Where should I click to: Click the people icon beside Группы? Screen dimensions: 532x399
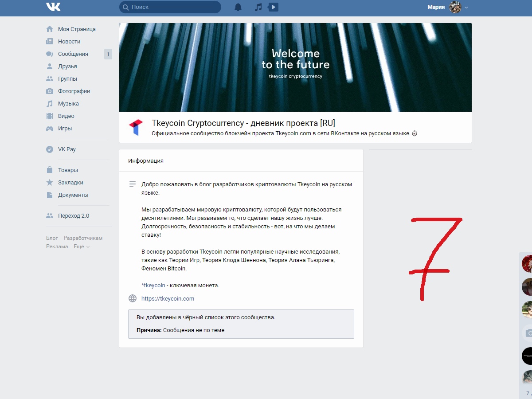click(50, 78)
